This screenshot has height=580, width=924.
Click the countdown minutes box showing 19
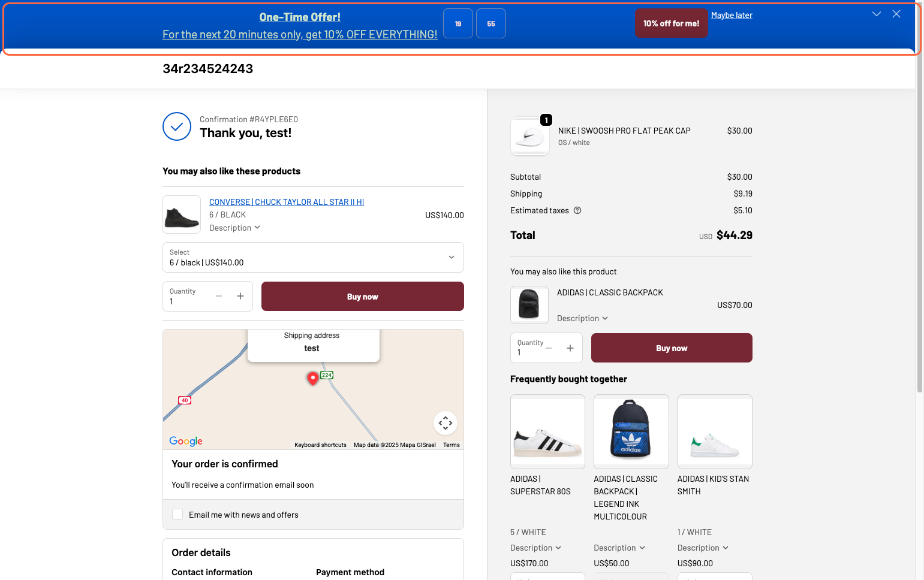click(458, 23)
